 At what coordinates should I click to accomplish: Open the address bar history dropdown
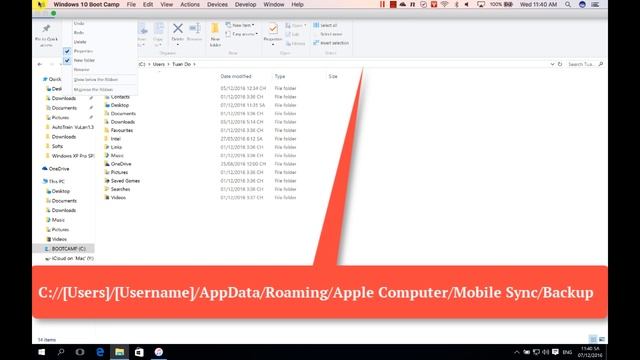552,64
